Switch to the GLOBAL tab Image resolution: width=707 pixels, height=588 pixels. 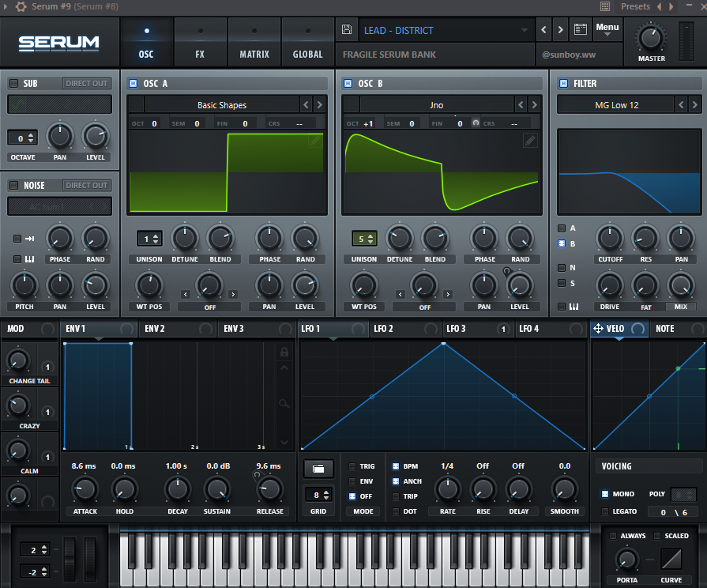pos(307,42)
